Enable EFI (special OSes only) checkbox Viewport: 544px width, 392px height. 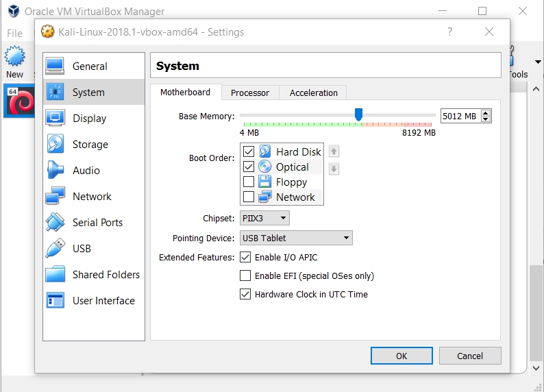coord(245,275)
